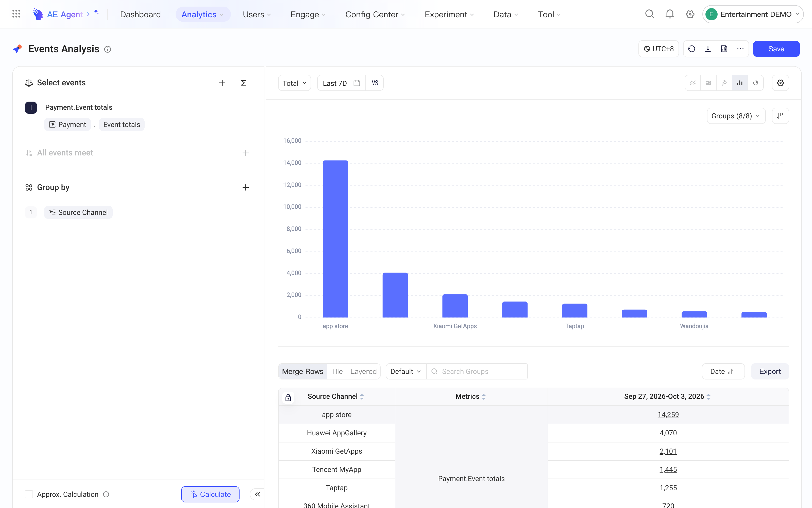Screen dimensions: 812x508
Task: Click the sigma formula icon
Action: (x=244, y=83)
